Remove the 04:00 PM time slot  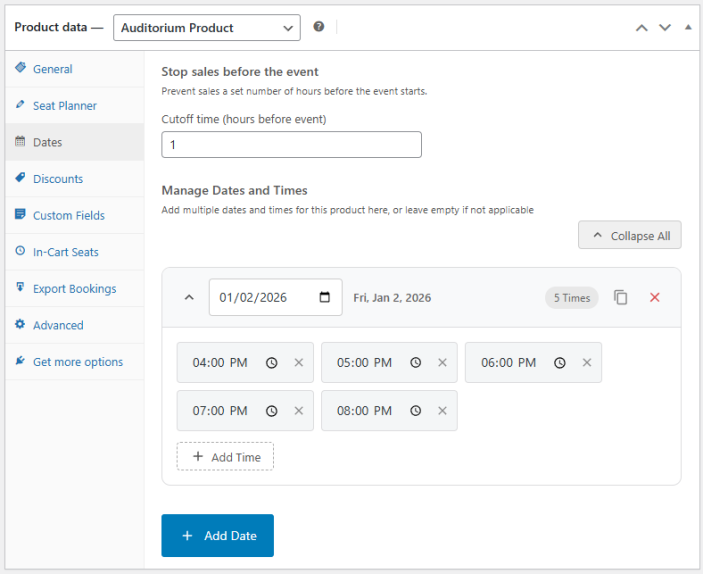[x=298, y=363]
